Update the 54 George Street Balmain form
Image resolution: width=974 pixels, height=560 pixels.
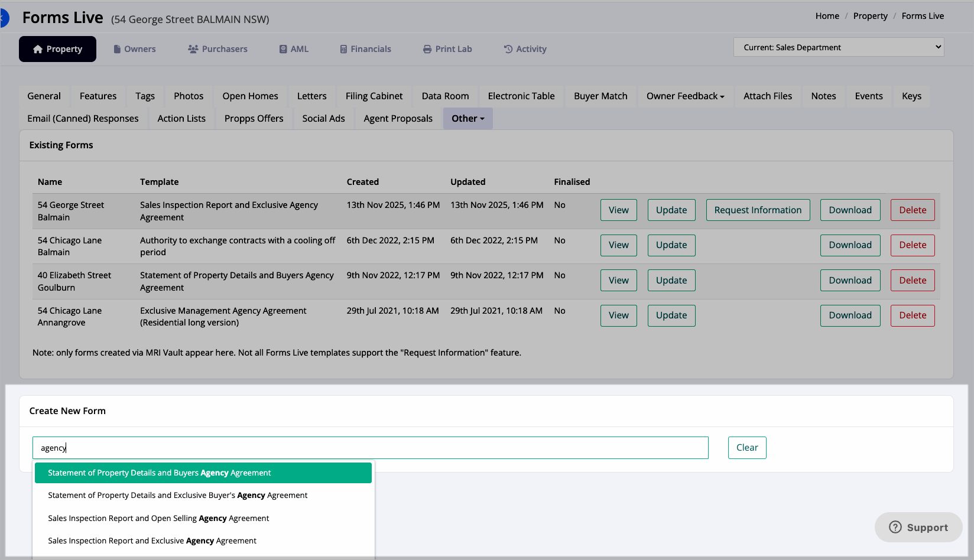click(671, 210)
